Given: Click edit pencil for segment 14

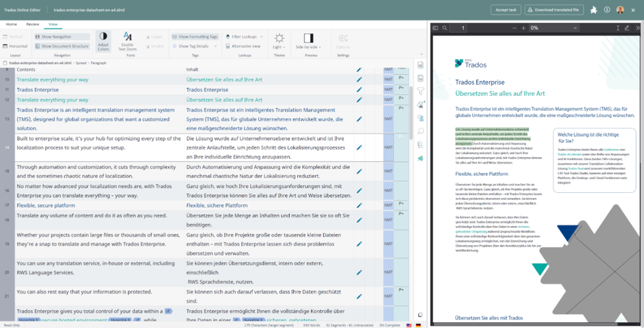Looking at the screenshot, I should [359, 147].
